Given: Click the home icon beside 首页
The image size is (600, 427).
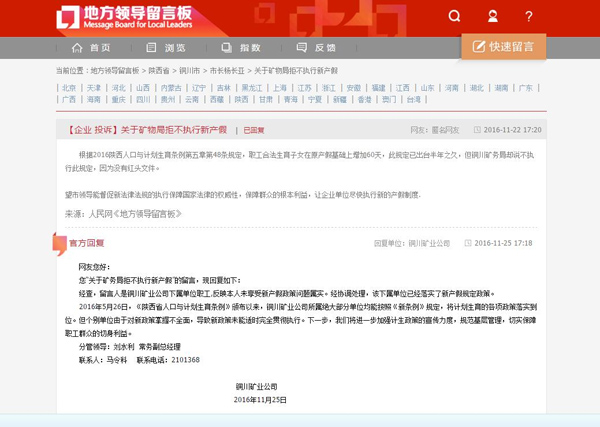Looking at the screenshot, I should click(x=77, y=48).
